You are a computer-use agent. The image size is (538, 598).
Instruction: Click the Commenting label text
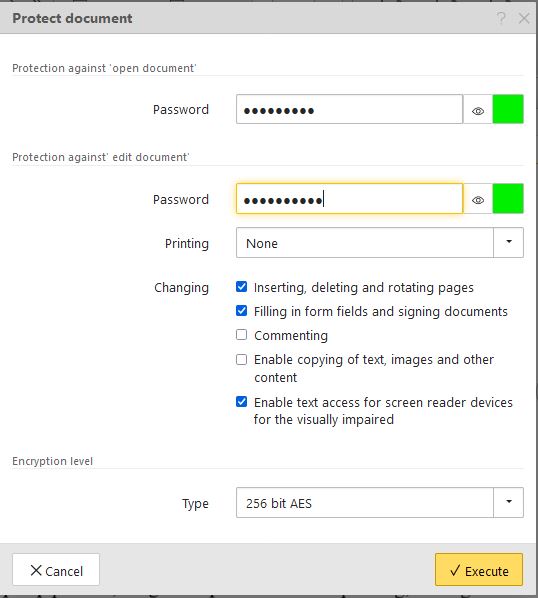pyautogui.click(x=291, y=336)
